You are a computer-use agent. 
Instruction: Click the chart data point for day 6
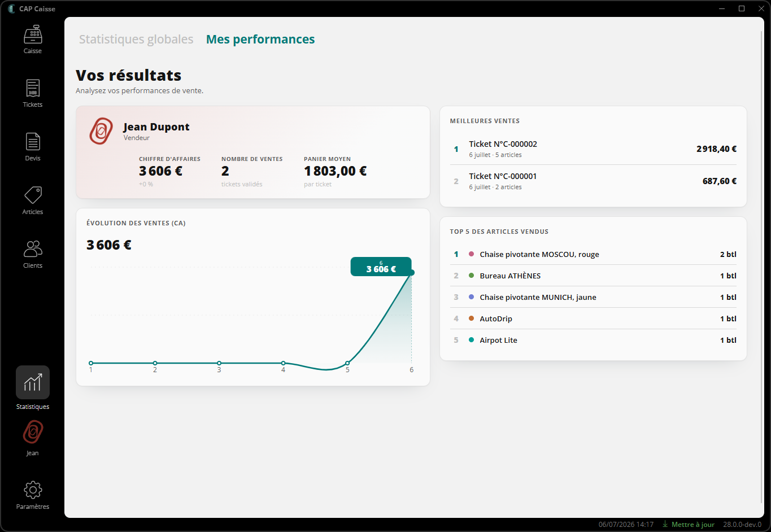(x=412, y=273)
